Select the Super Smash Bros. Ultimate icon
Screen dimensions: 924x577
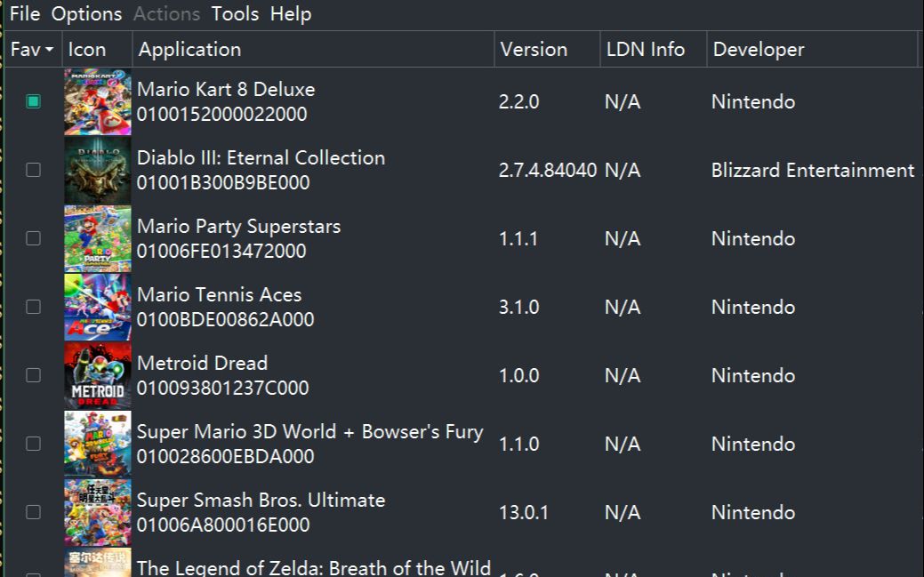(x=98, y=512)
